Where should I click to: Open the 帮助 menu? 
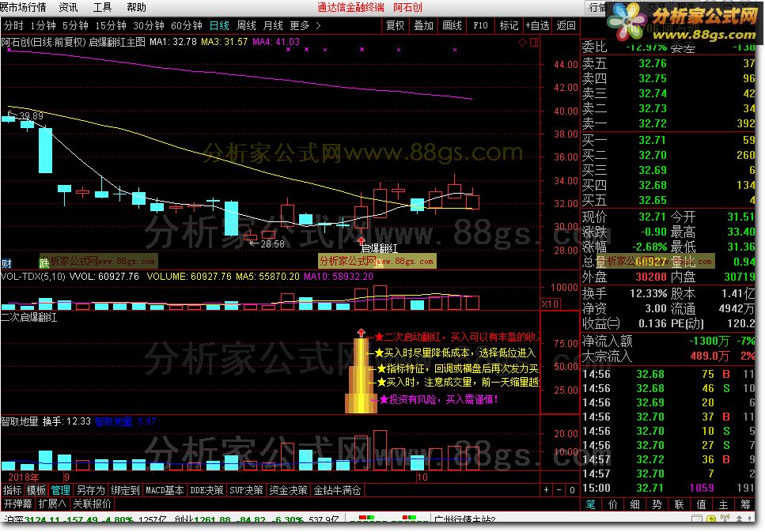click(136, 7)
